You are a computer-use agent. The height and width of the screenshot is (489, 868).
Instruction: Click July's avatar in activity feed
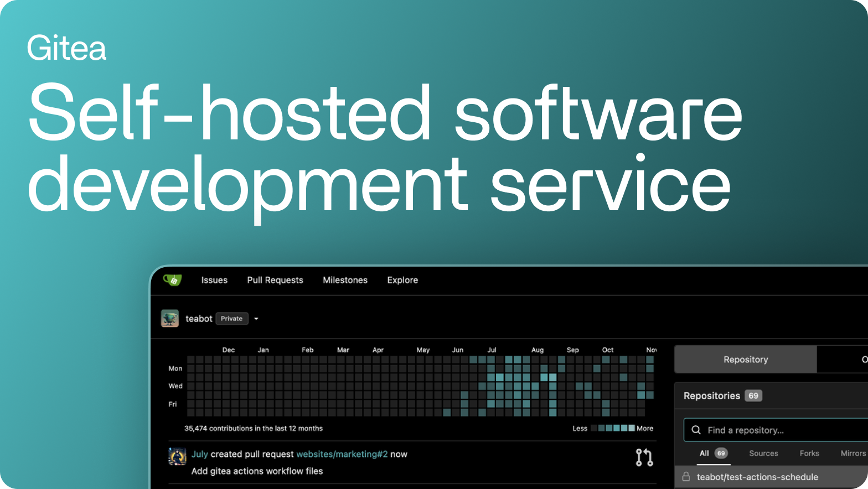[177, 456]
